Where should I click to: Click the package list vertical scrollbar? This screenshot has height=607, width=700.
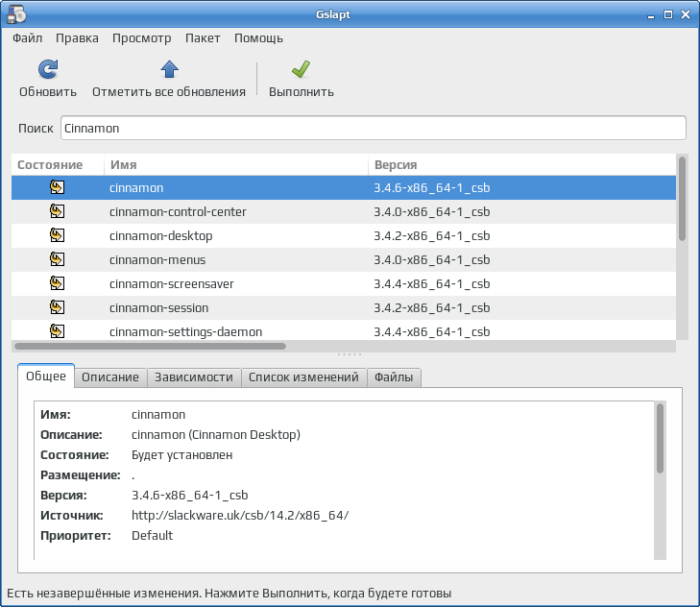[682, 199]
